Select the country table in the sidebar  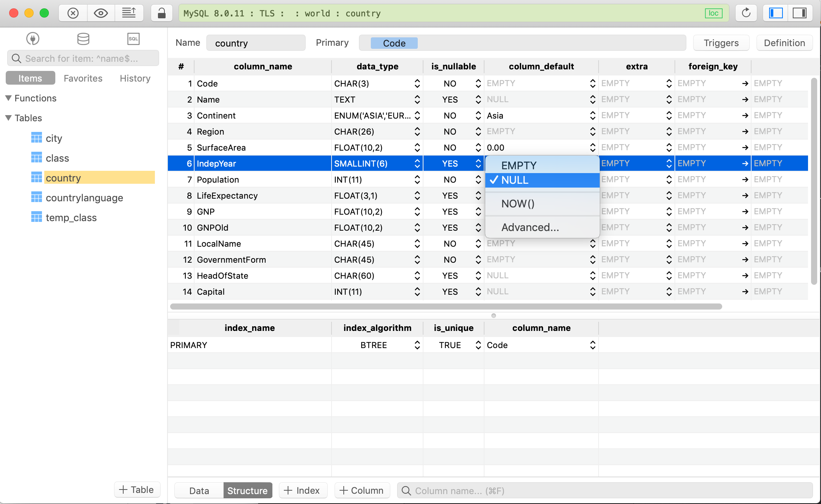coord(63,178)
